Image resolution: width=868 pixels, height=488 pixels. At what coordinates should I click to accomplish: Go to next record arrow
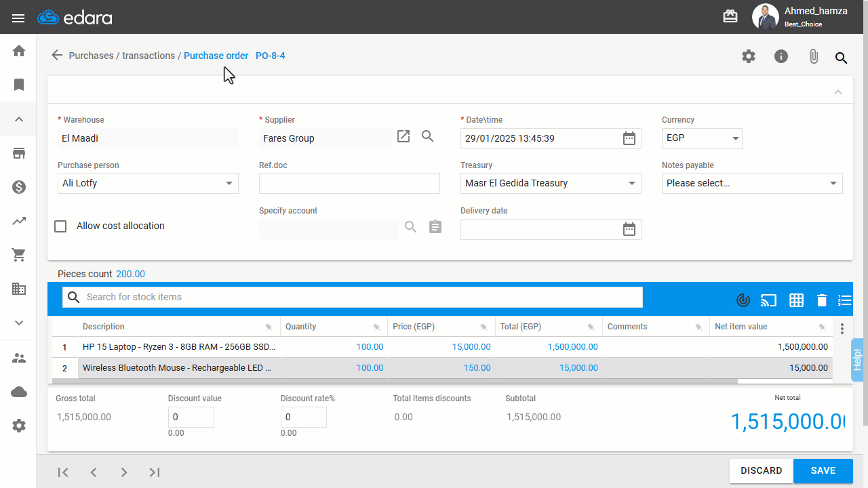point(124,472)
